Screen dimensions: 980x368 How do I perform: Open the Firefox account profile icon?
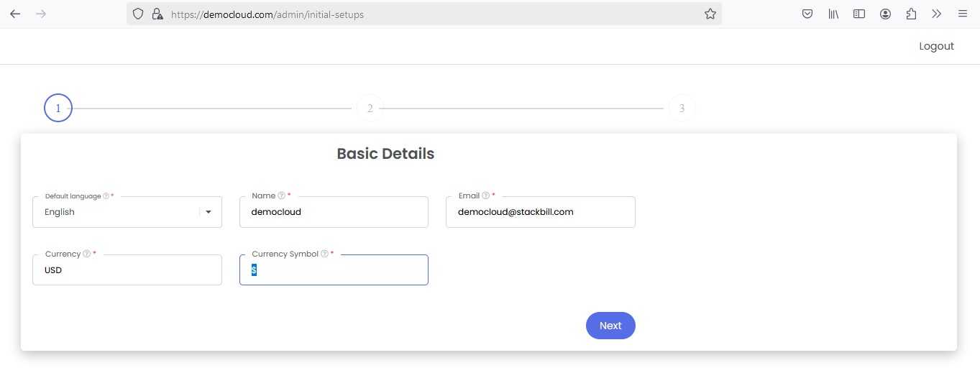pyautogui.click(x=885, y=14)
